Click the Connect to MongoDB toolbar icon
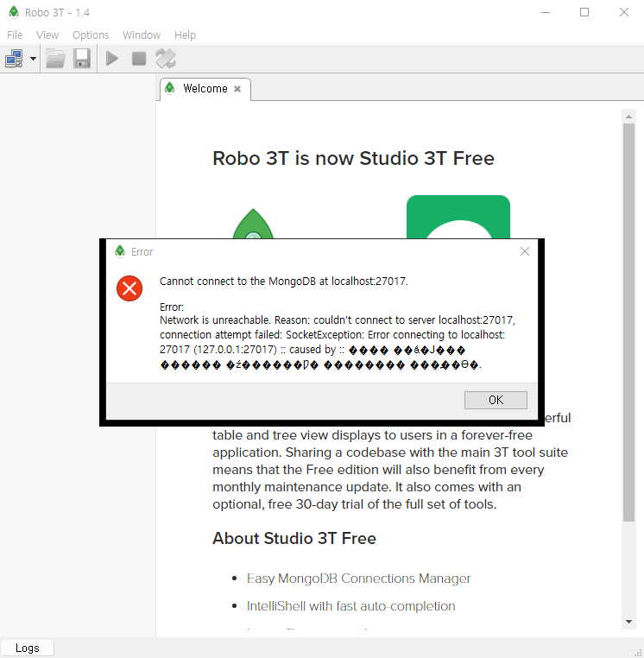The width and height of the screenshot is (644, 658). (15, 59)
